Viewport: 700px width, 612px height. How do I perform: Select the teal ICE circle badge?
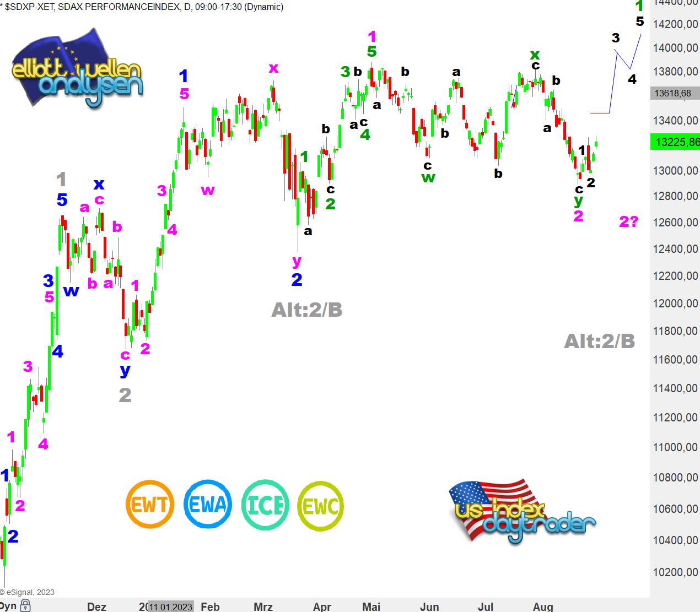click(265, 505)
